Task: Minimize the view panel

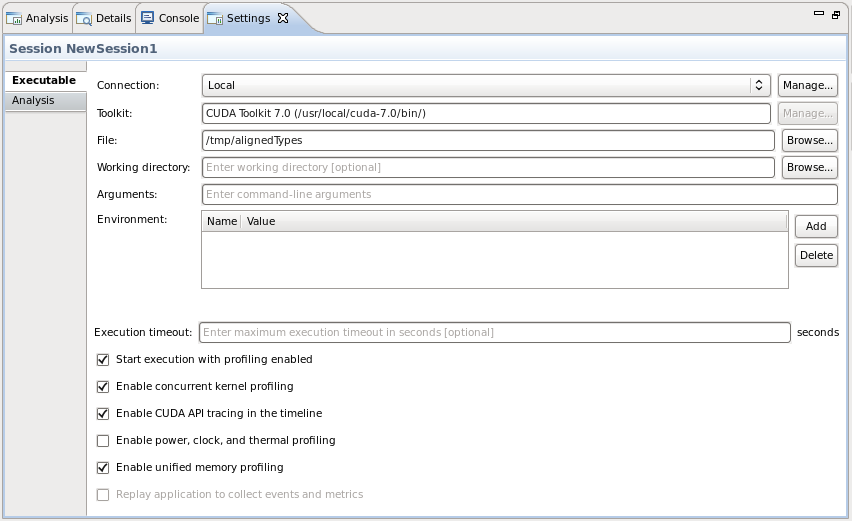Action: point(819,13)
